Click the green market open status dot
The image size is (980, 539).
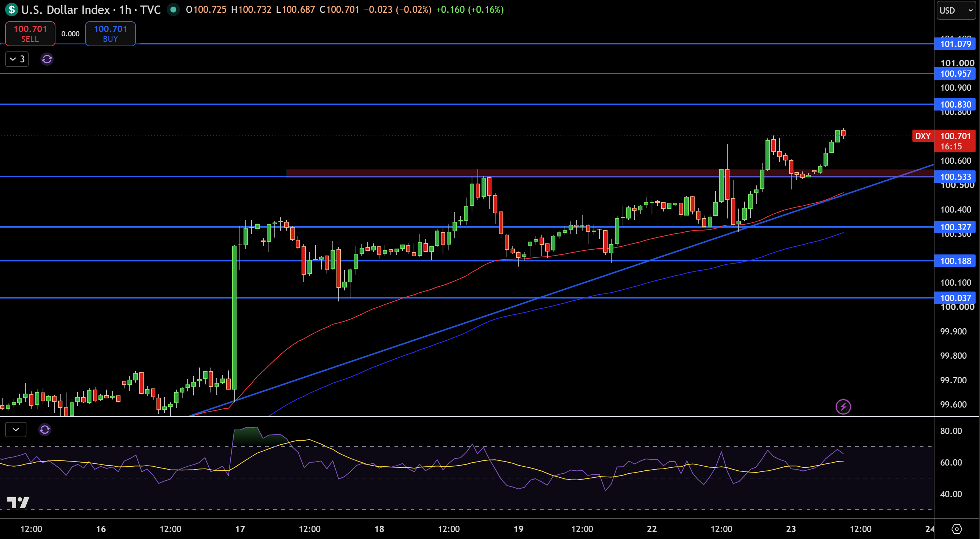coord(173,10)
